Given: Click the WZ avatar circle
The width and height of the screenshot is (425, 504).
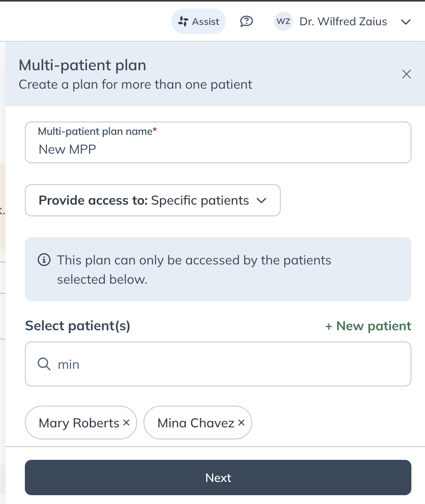Looking at the screenshot, I should pos(283,21).
